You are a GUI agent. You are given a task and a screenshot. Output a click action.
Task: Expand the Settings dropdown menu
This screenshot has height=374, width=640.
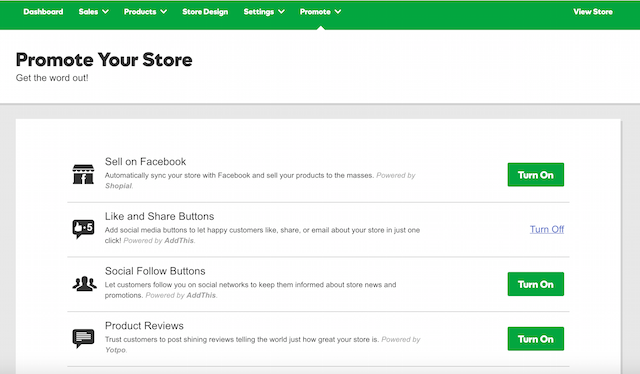[x=264, y=12]
